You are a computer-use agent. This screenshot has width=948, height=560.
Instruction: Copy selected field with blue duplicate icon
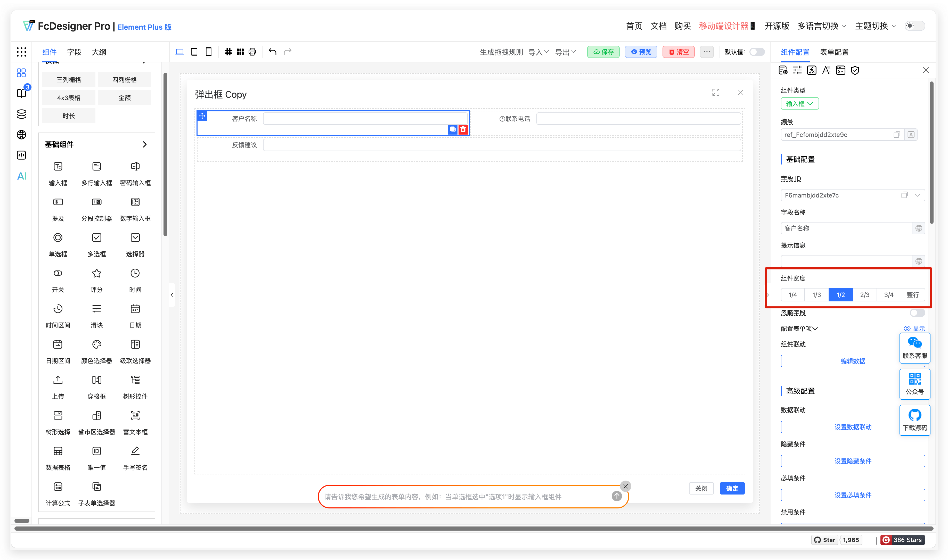pos(453,129)
